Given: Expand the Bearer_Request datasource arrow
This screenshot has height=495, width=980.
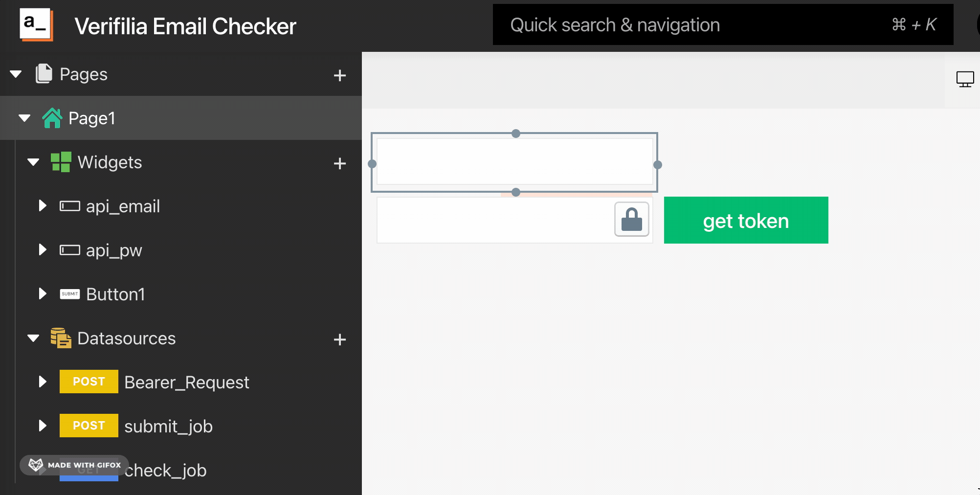Looking at the screenshot, I should [x=43, y=382].
